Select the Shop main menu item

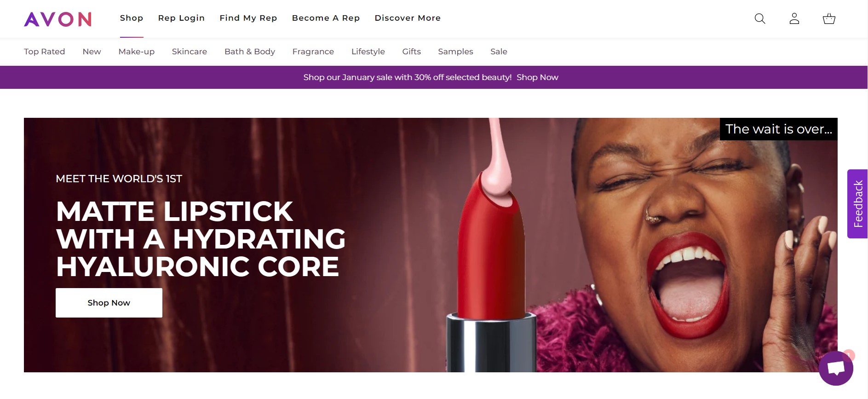point(132,18)
